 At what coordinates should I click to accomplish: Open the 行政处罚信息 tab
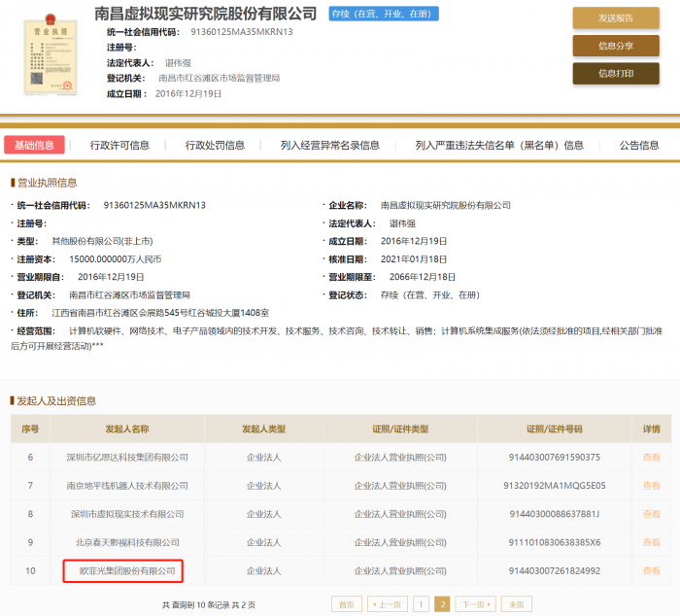(215, 146)
